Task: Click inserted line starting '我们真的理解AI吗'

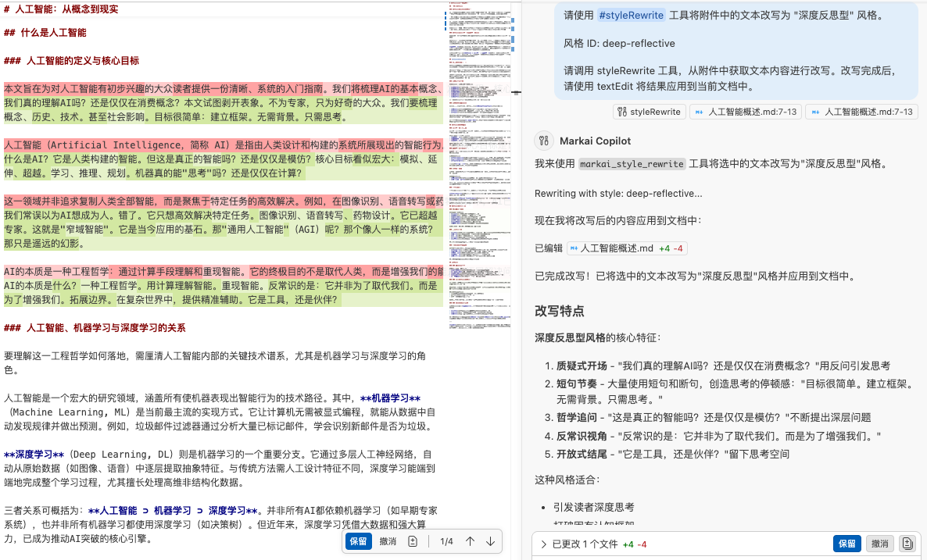Action: 224,110
